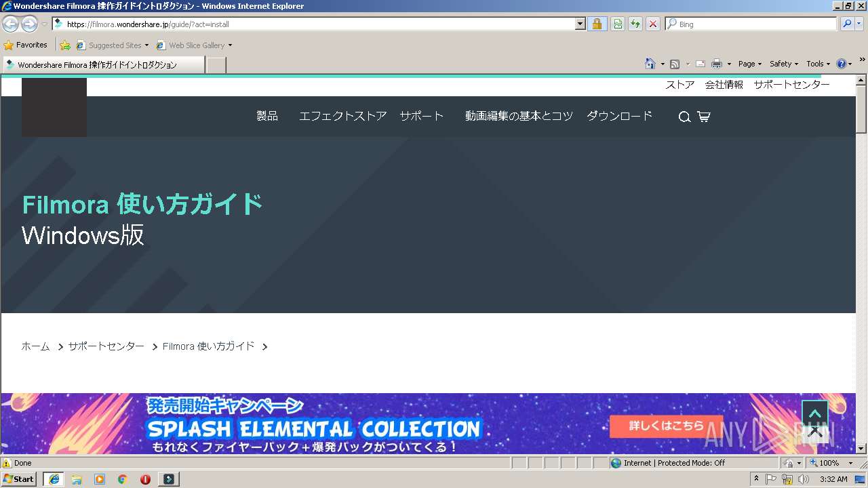Click the system tray volume speaker icon
This screenshot has width=868, height=488.
point(804,479)
